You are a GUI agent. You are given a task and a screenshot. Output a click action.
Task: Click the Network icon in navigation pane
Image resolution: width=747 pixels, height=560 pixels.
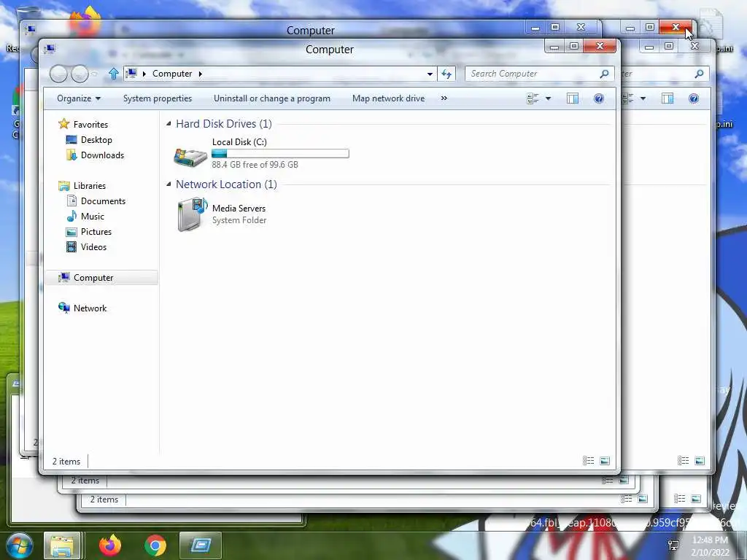[64, 308]
